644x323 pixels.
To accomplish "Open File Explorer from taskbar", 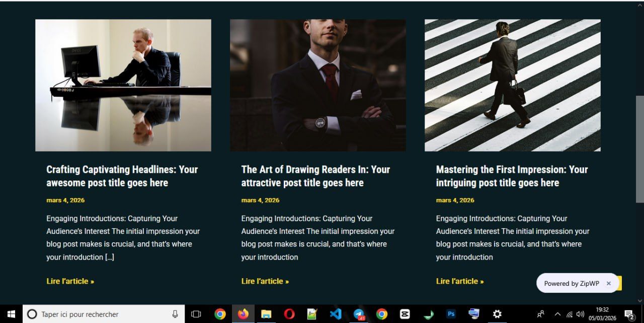I will pyautogui.click(x=266, y=314).
